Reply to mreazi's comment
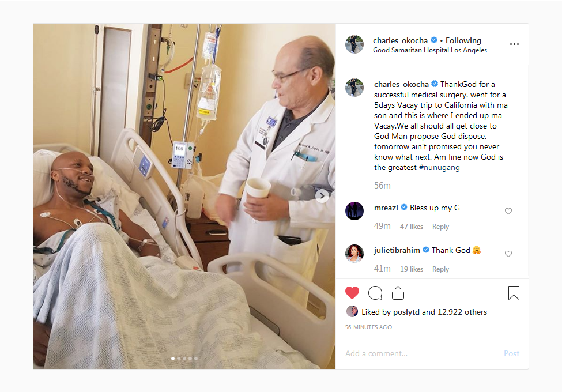Screen dimensions: 562x392 coord(440,227)
